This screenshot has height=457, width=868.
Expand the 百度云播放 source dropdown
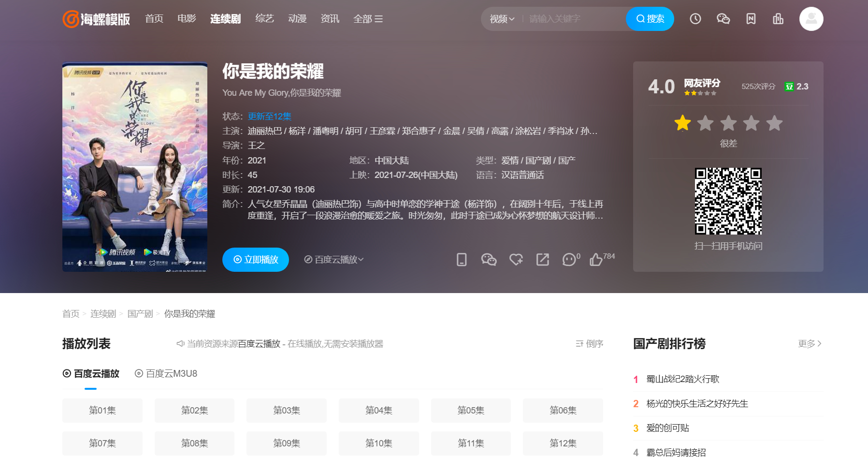point(334,260)
